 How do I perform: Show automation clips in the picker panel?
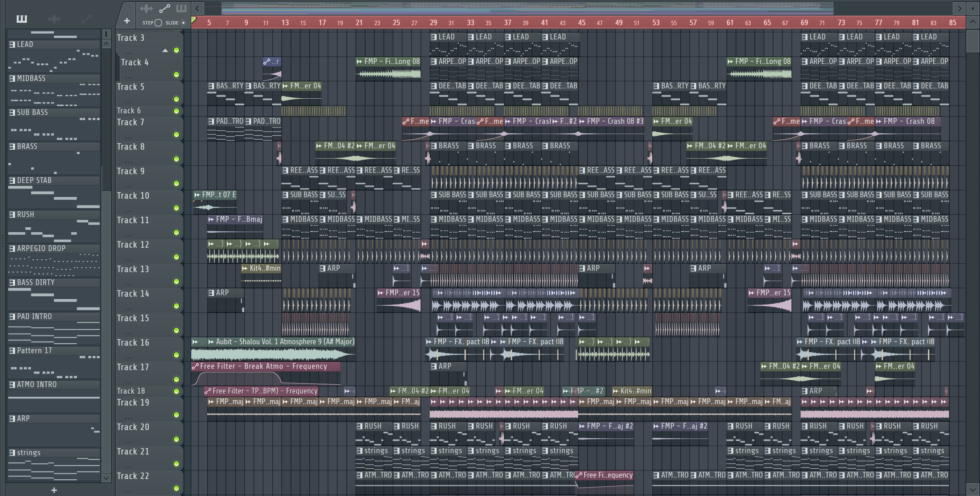(x=86, y=19)
